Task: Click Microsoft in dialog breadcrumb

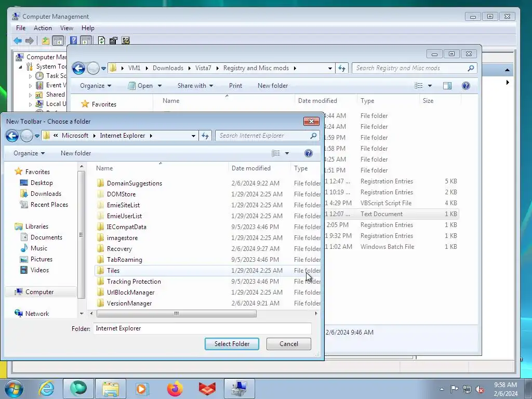Action: click(x=75, y=136)
